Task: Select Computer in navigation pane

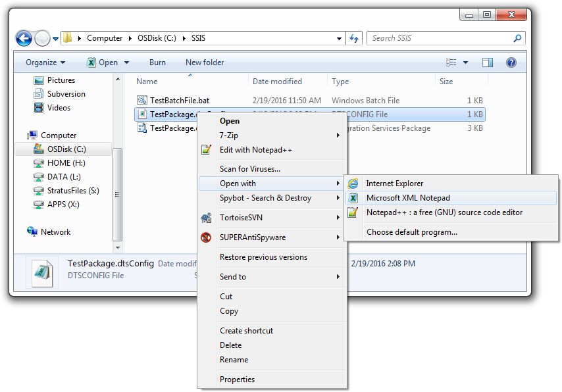Action: pyautogui.click(x=52, y=135)
